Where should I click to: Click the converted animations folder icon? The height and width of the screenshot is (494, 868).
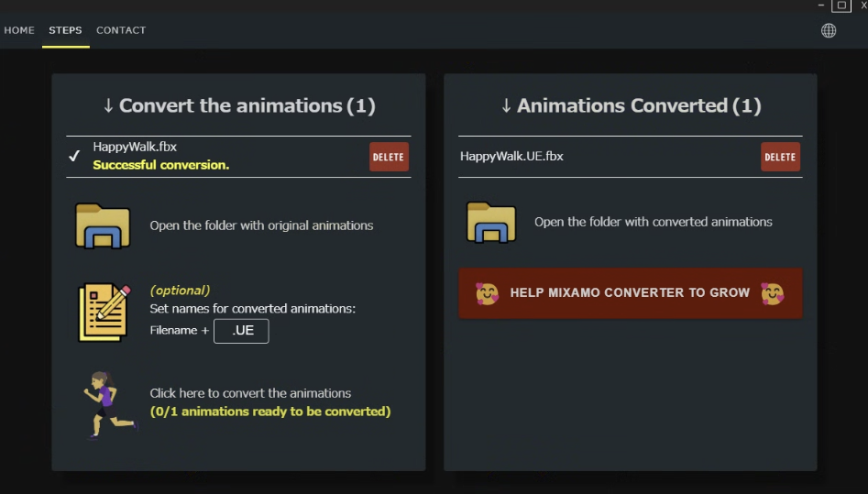[x=491, y=222]
